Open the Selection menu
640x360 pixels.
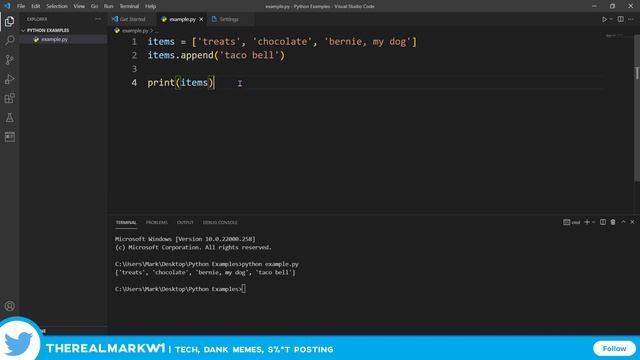(x=57, y=6)
